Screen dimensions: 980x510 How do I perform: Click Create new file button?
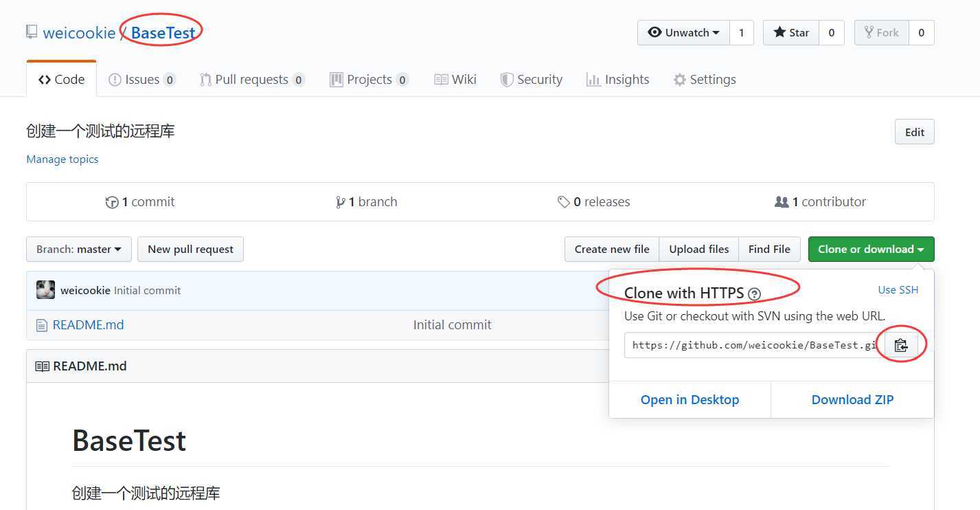click(612, 250)
